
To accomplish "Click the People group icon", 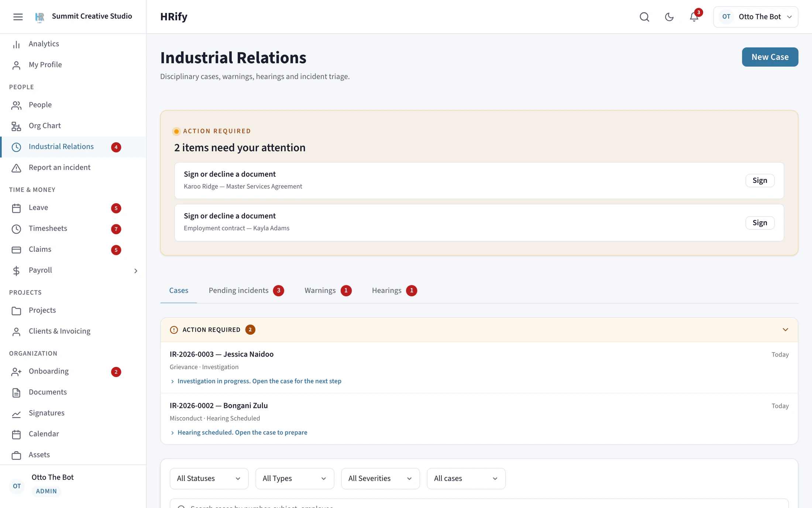I will pyautogui.click(x=16, y=105).
